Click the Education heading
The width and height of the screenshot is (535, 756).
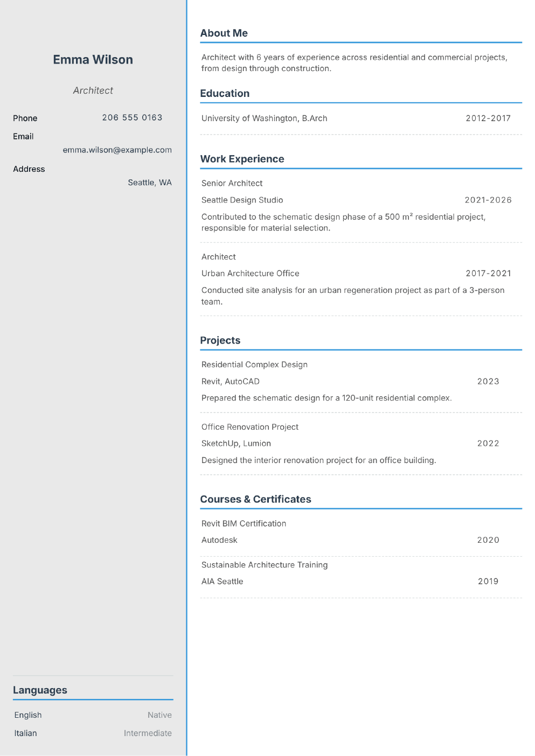coord(225,94)
